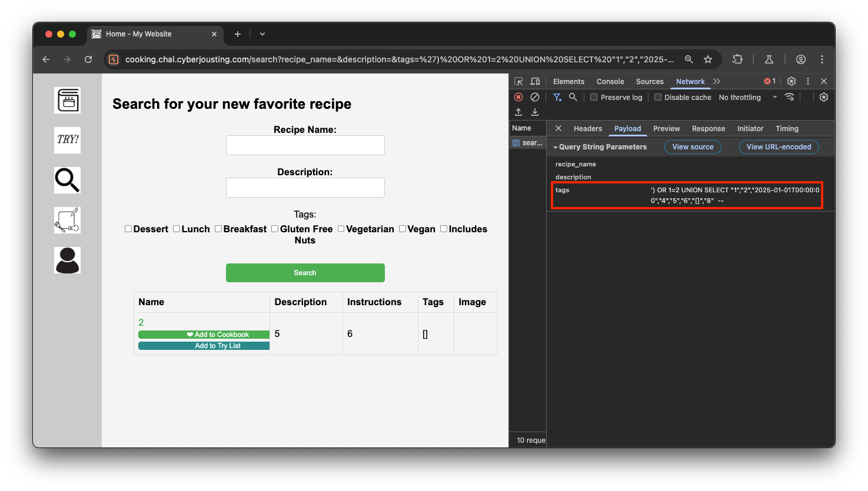The height and width of the screenshot is (491, 868).
Task: Switch to the Elements tab
Action: tap(568, 82)
